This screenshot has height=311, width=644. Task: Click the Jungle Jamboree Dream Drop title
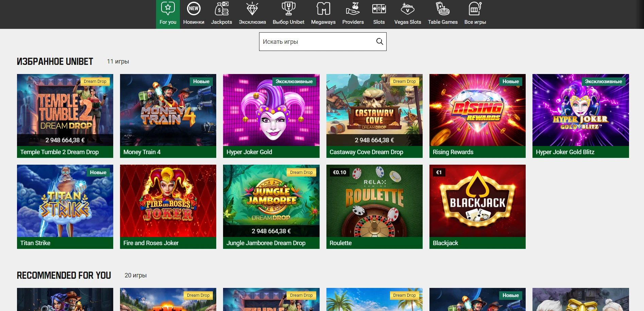click(266, 243)
